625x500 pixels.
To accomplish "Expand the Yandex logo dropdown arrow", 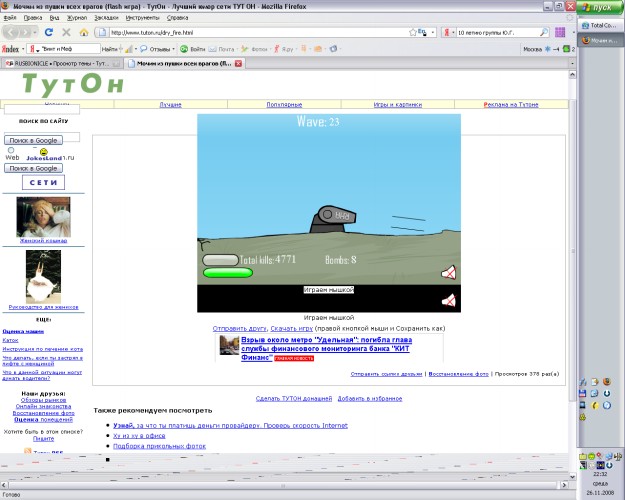I will click(x=23, y=49).
